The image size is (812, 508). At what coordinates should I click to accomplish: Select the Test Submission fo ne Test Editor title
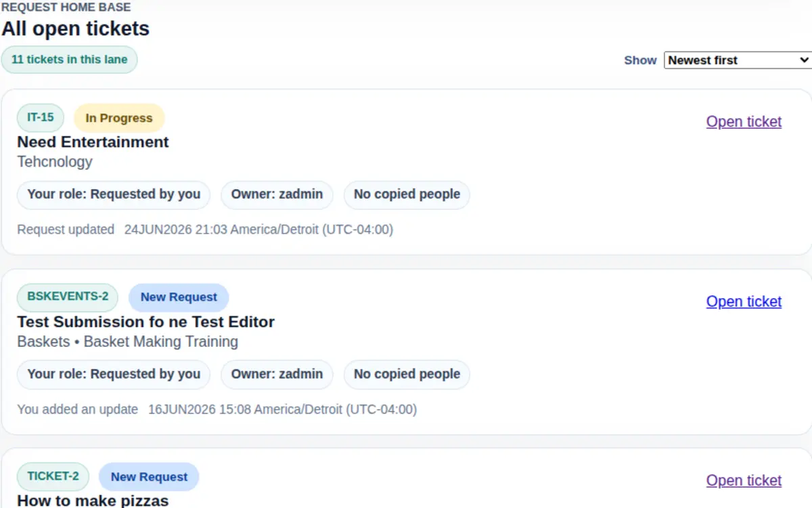145,322
